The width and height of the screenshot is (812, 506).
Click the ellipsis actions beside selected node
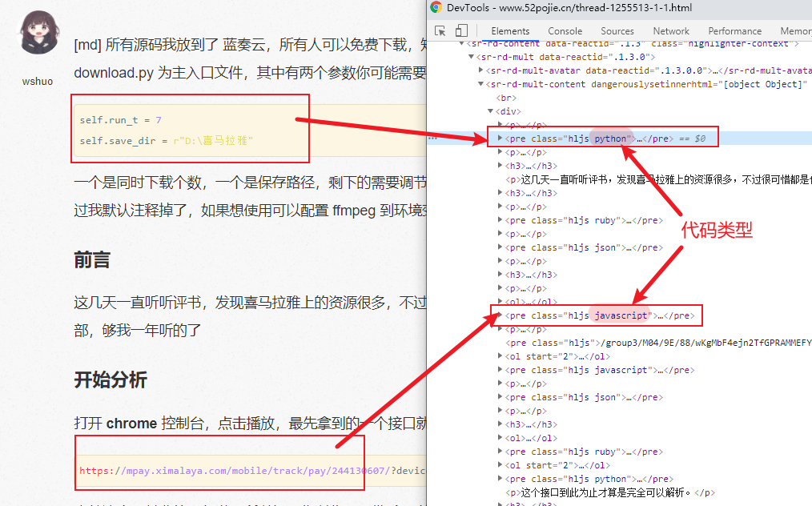432,139
